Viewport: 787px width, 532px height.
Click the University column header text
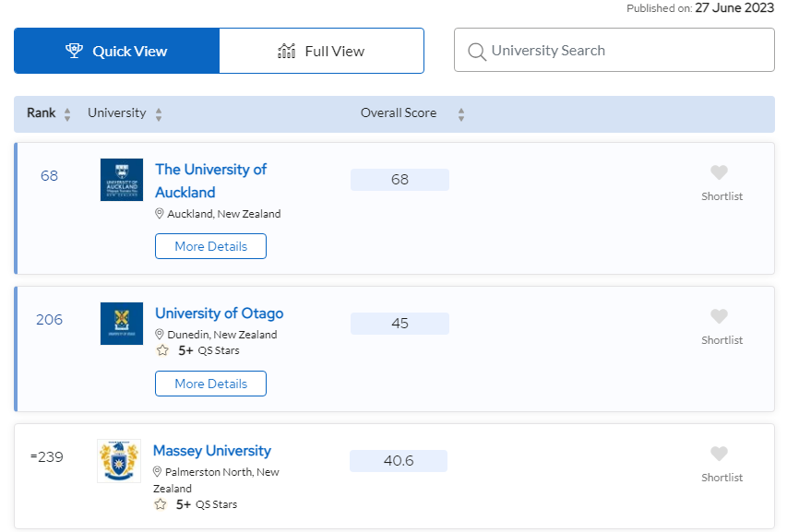coord(117,112)
